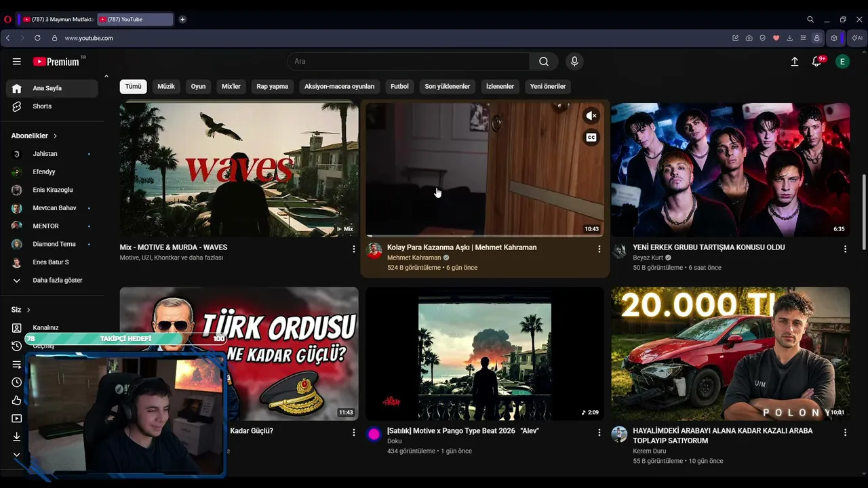Open options for YENİ ERKEK GRUBU video

(845, 249)
